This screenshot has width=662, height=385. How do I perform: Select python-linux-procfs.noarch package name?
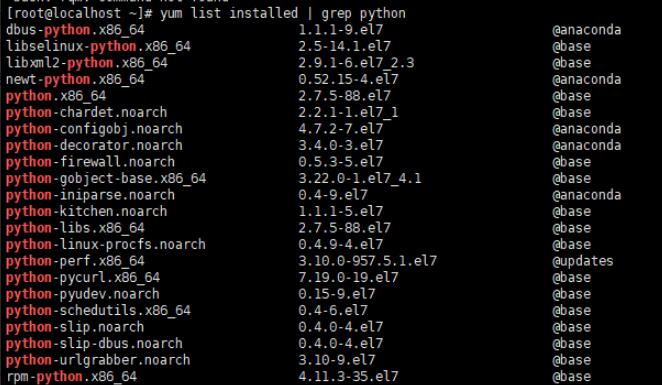point(106,244)
